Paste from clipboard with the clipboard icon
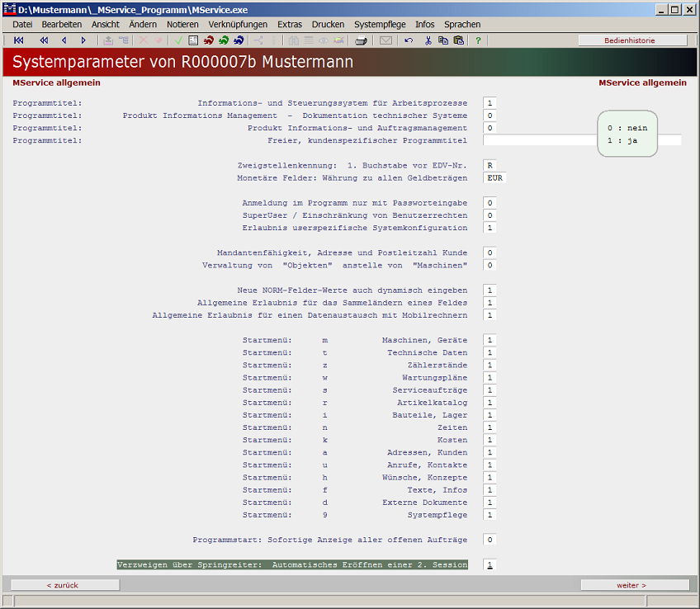700x609 pixels. pos(459,39)
